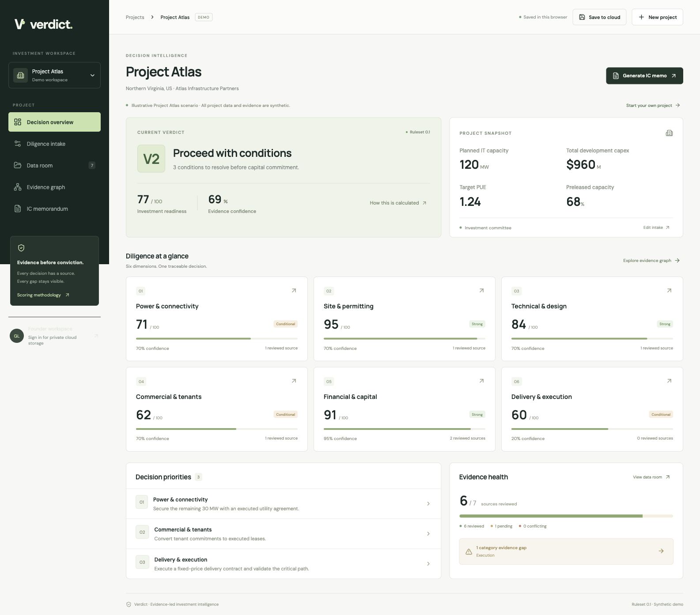This screenshot has height=615, width=700.
Task: Click the building icon in Project Snapshot card
Action: tap(669, 133)
